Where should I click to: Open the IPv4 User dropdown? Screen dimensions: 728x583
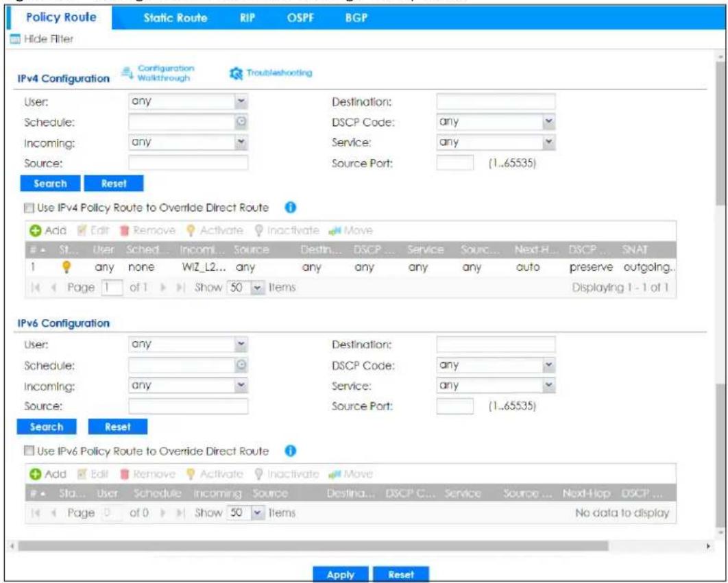pos(241,101)
